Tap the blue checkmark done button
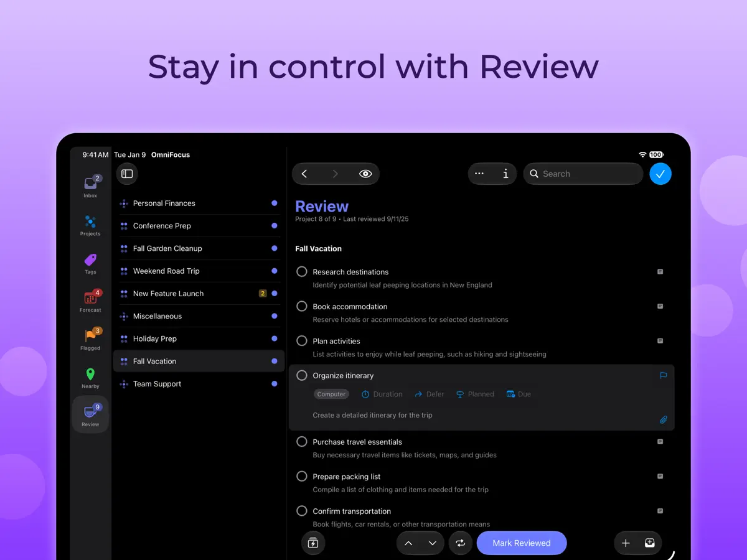The width and height of the screenshot is (747, 560). (x=660, y=174)
